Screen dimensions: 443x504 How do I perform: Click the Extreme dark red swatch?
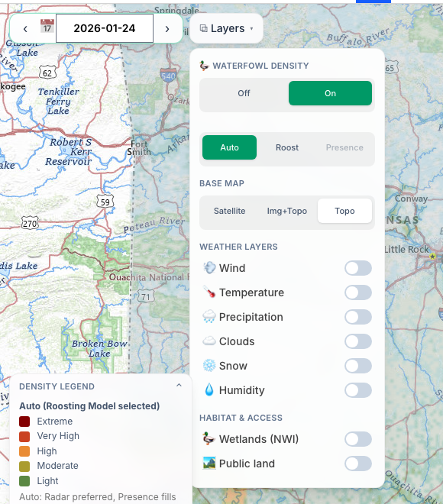point(24,422)
